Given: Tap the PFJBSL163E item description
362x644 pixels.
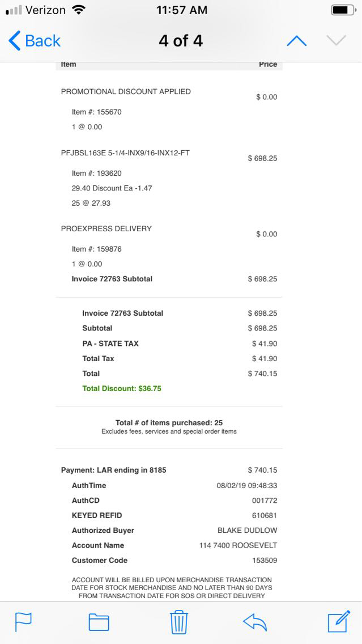Looking at the screenshot, I should [125, 152].
